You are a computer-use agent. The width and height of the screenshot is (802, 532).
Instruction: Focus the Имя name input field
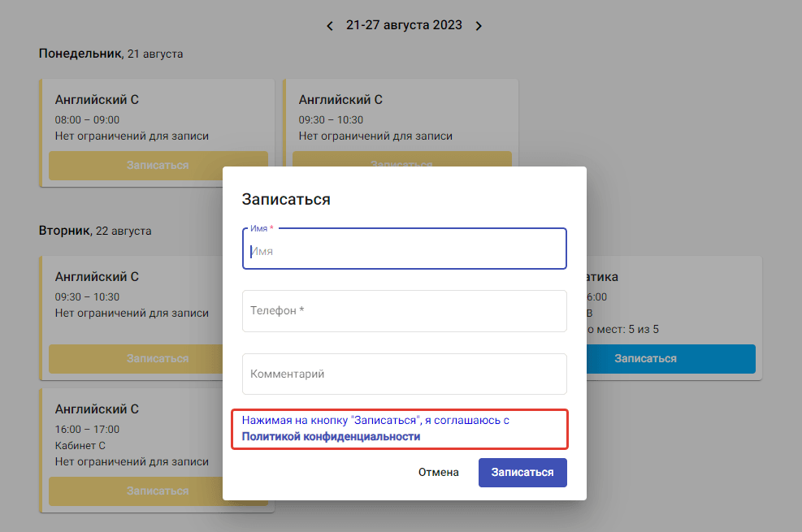coord(404,251)
